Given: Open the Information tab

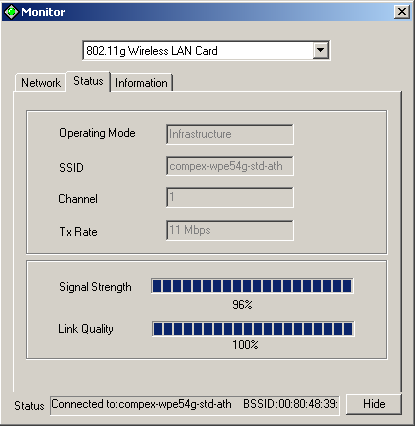Looking at the screenshot, I should (x=141, y=83).
